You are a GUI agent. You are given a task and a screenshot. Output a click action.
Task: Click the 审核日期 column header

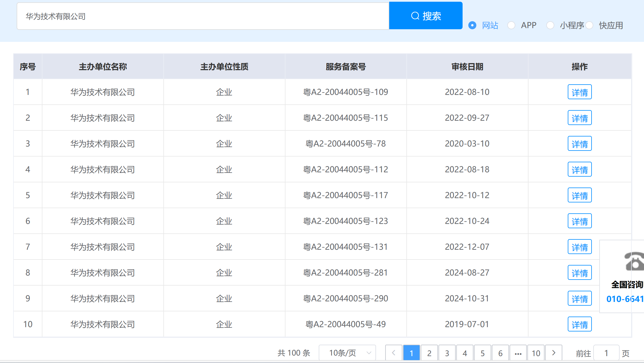click(x=467, y=67)
